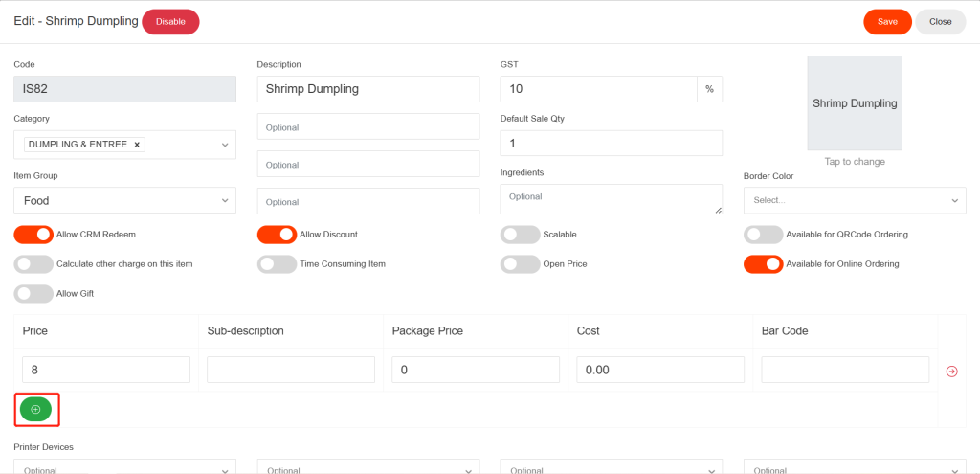This screenshot has height=474, width=980.
Task: Open the Item Group dropdown
Action: coord(124,201)
